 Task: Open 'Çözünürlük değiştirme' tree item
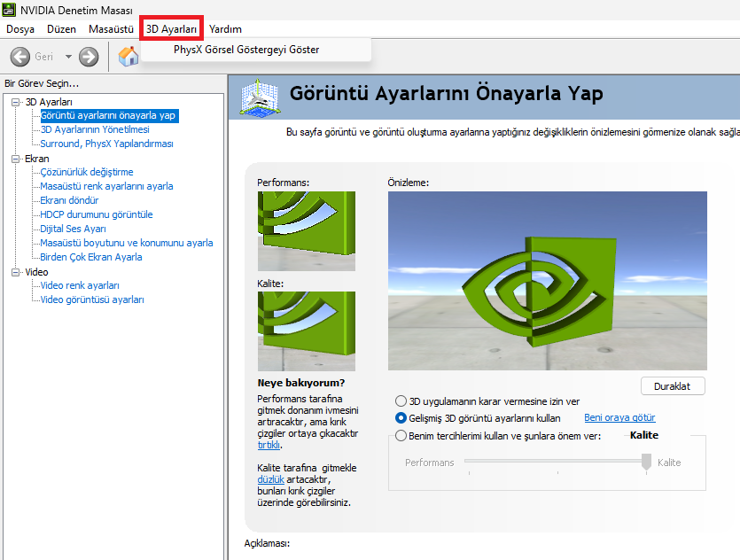click(87, 172)
